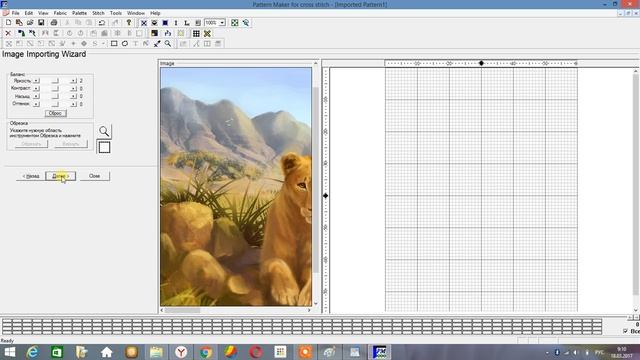Click the white house icon on taskbar
The height and width of the screenshot is (360, 640).
click(x=107, y=352)
